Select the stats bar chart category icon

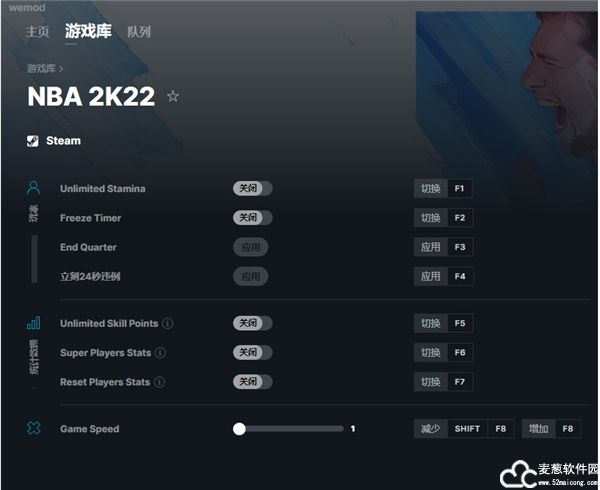pos(33,323)
